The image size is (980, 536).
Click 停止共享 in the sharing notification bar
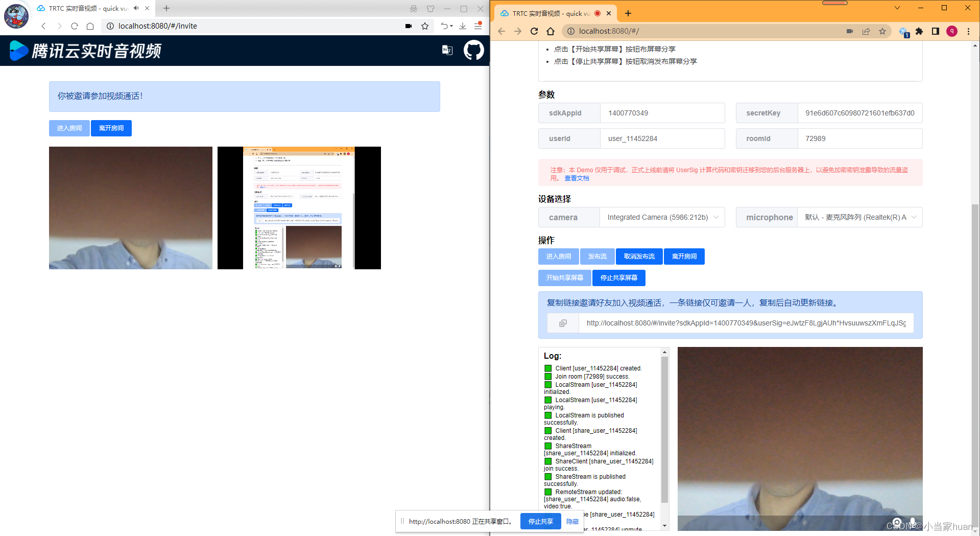pyautogui.click(x=540, y=521)
